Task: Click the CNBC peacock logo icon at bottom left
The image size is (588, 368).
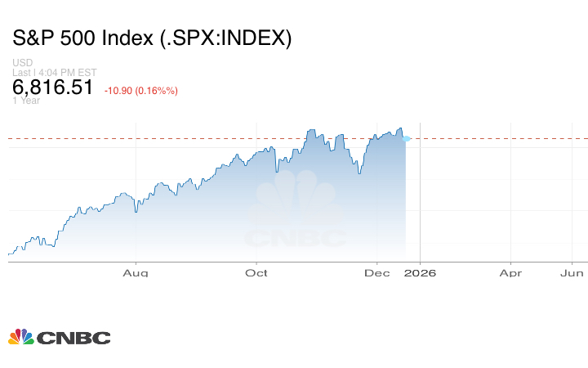Action: pos(20,337)
